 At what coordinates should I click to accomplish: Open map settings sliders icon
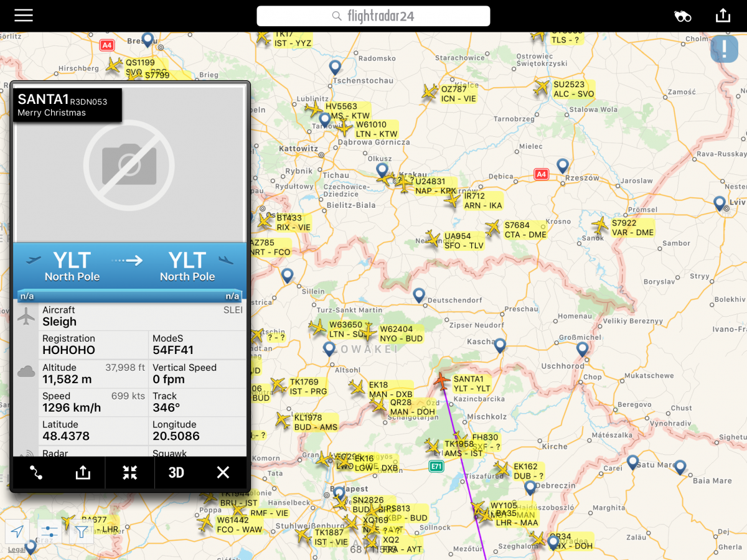click(x=50, y=531)
